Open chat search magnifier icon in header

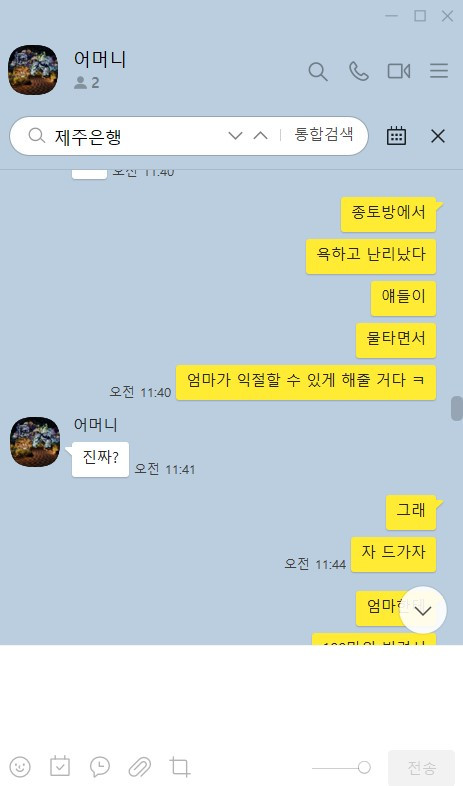pyautogui.click(x=318, y=71)
